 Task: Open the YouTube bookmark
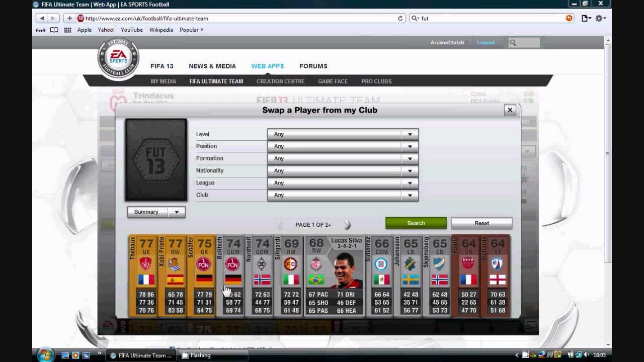pyautogui.click(x=132, y=30)
